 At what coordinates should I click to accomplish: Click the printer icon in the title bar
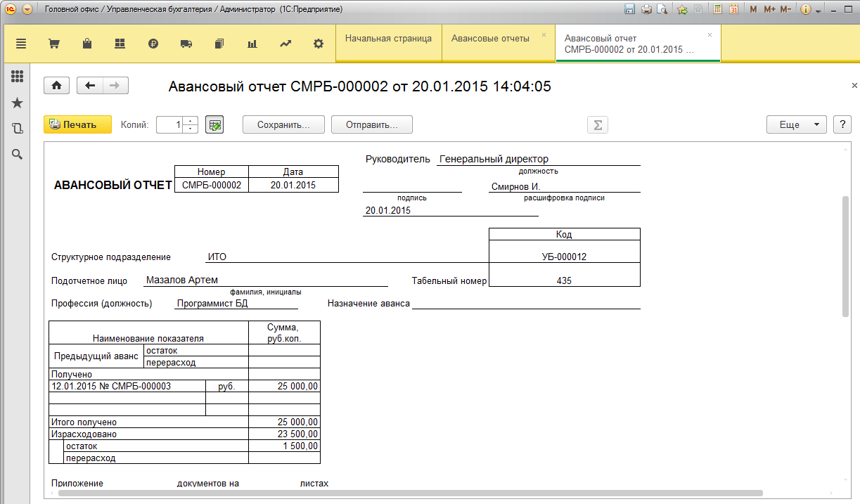[646, 9]
